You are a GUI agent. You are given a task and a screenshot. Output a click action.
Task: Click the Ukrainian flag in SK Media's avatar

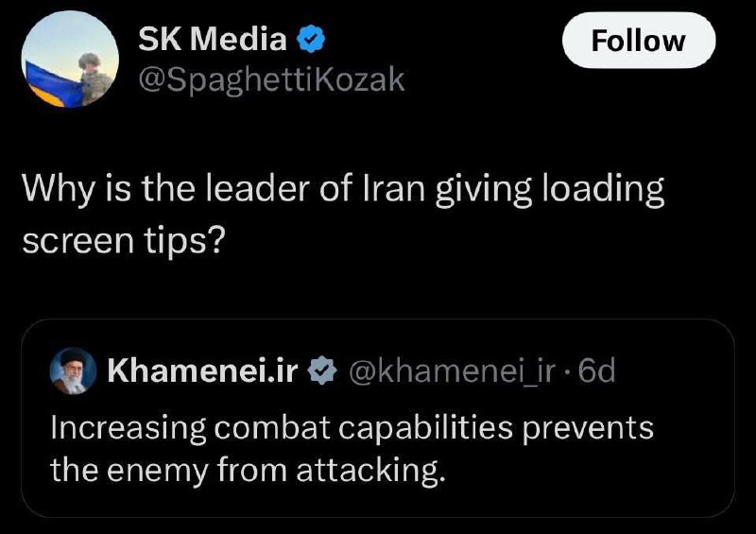51,85
